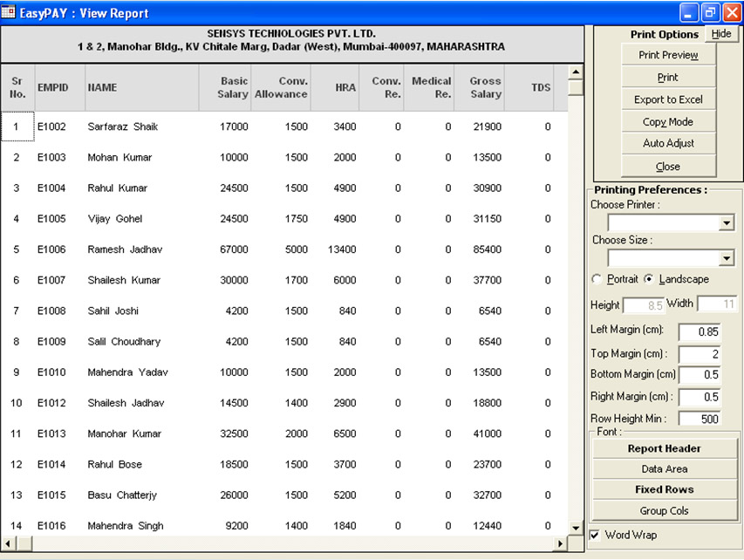
Task: Click Ramesh Jadhav's basic salary 67000
Action: pyautogui.click(x=234, y=249)
